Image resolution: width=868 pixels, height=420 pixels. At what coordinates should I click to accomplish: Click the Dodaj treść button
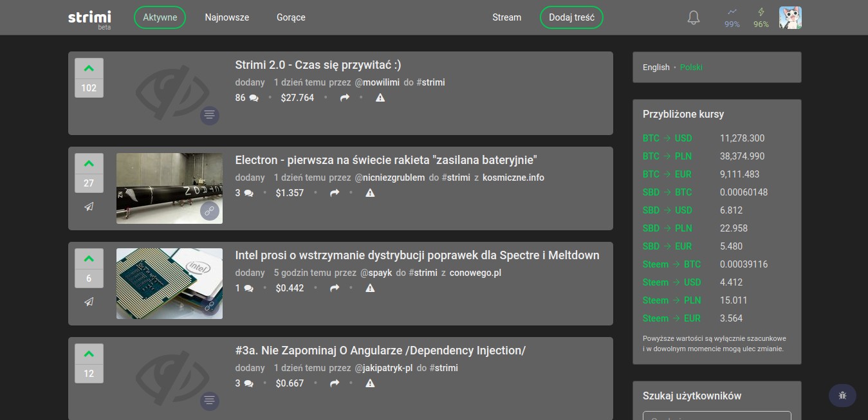(x=571, y=17)
